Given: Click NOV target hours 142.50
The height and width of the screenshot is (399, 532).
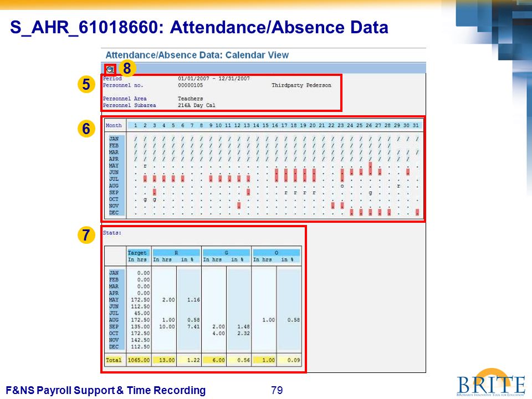Looking at the screenshot, I should click(x=140, y=340).
